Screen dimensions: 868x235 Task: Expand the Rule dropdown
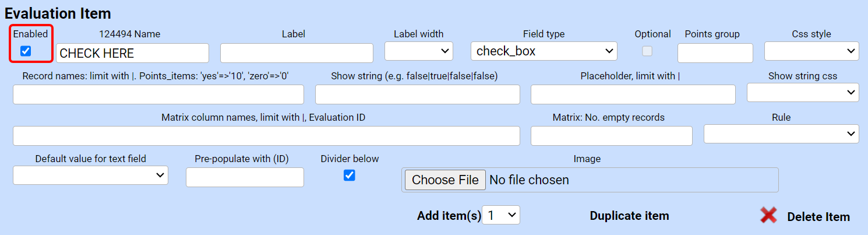coord(781,134)
